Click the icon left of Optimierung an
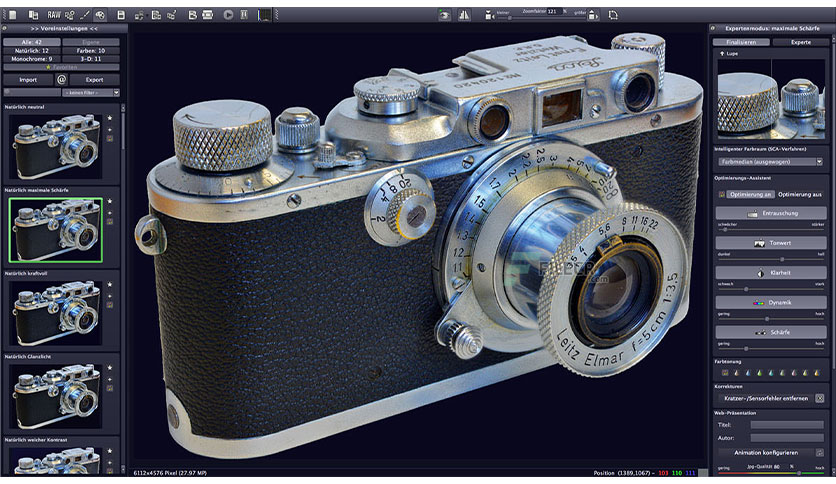Image resolution: width=836 pixels, height=484 pixels. (721, 195)
